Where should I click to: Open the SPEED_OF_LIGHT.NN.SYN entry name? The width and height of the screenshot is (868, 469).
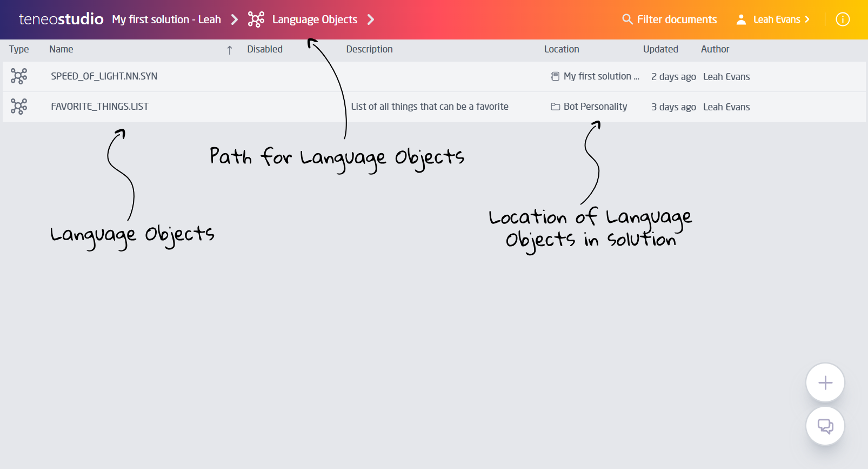[104, 76]
